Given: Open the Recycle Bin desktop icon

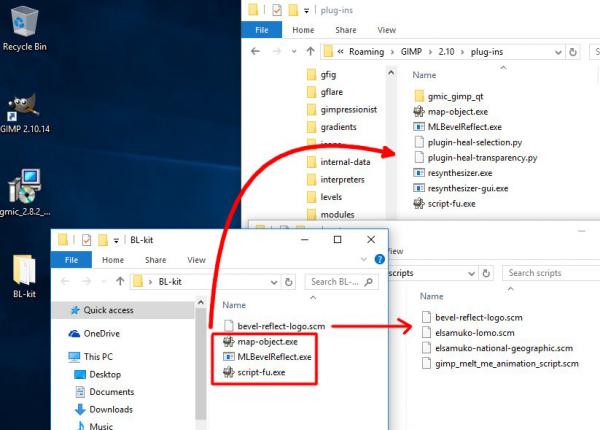Looking at the screenshot, I should click(x=24, y=29).
